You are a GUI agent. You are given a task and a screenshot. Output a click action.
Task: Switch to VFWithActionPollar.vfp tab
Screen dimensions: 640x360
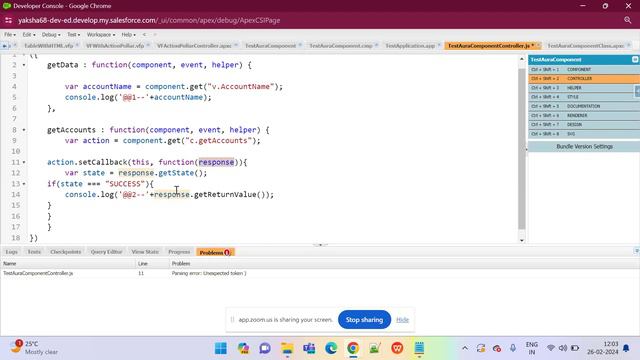(x=115, y=46)
